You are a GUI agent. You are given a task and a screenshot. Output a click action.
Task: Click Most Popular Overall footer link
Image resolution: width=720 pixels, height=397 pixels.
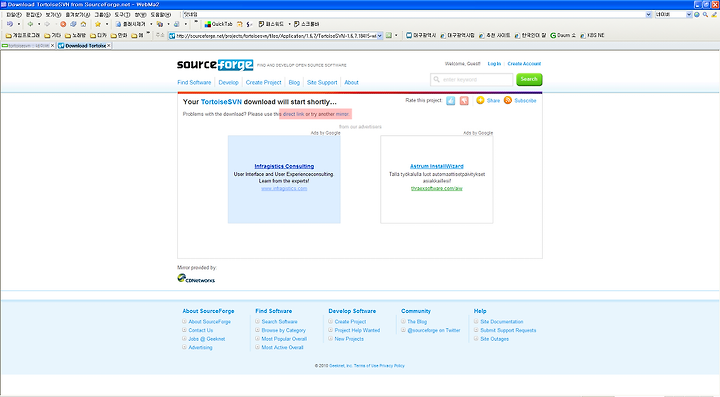(284, 339)
